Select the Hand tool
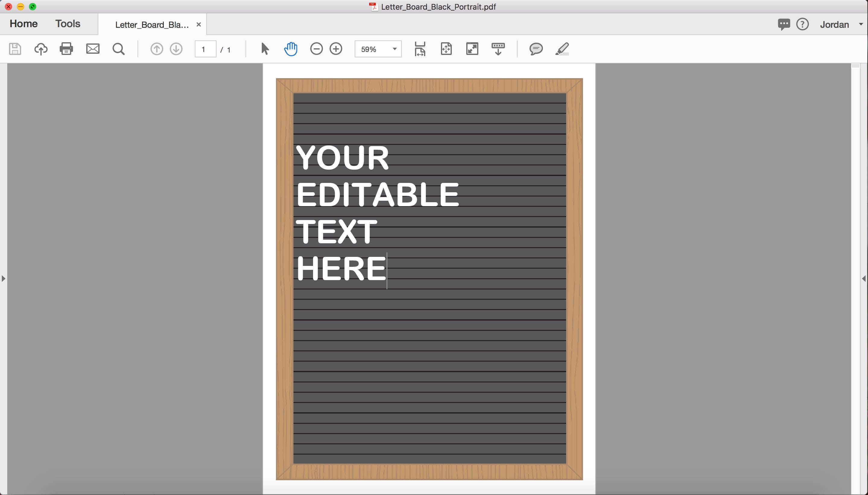This screenshot has width=868, height=495. (291, 49)
